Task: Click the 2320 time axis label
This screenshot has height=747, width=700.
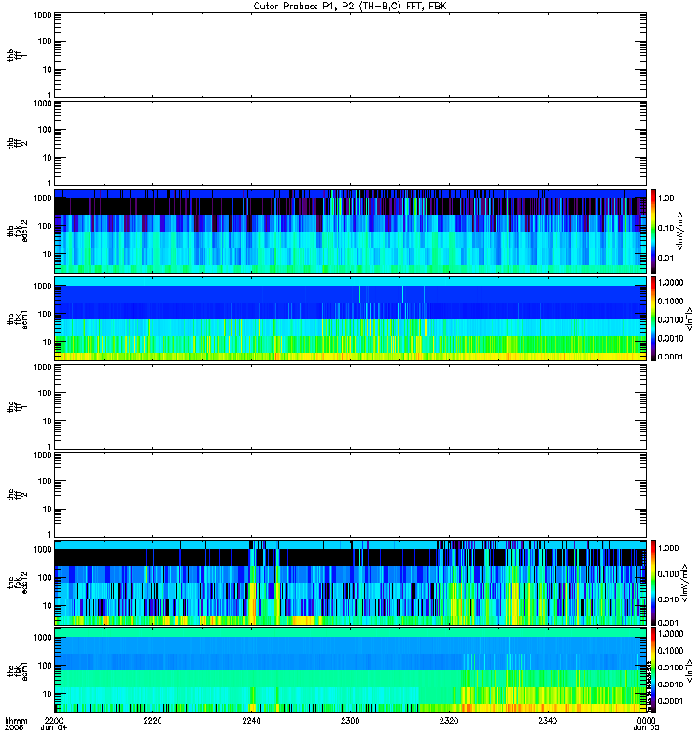Action: click(449, 721)
